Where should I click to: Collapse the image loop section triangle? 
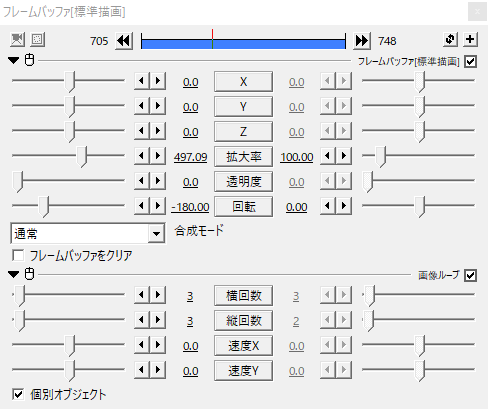pos(14,275)
